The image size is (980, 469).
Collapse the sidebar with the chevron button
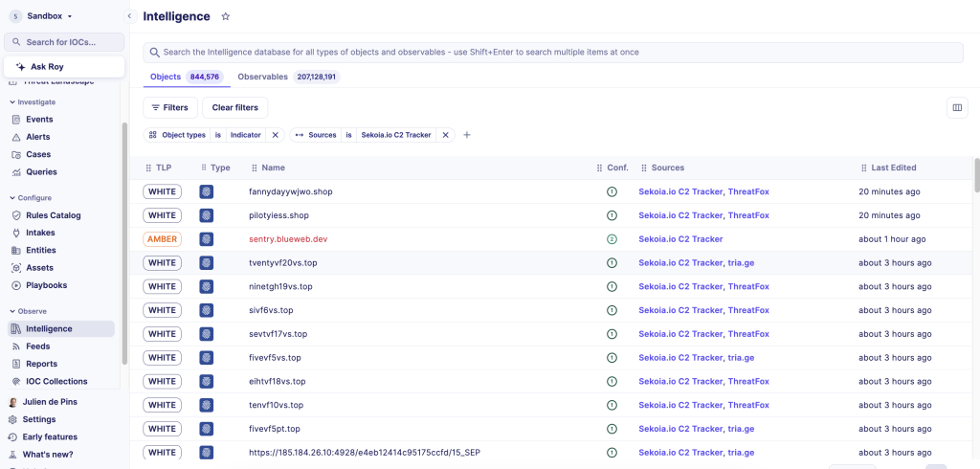pyautogui.click(x=129, y=16)
